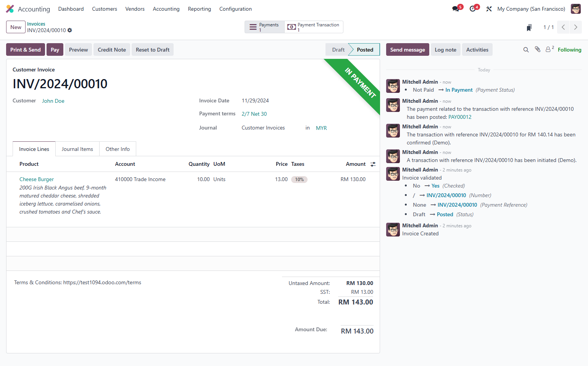
Task: Open the Customers menu
Action: [105, 9]
